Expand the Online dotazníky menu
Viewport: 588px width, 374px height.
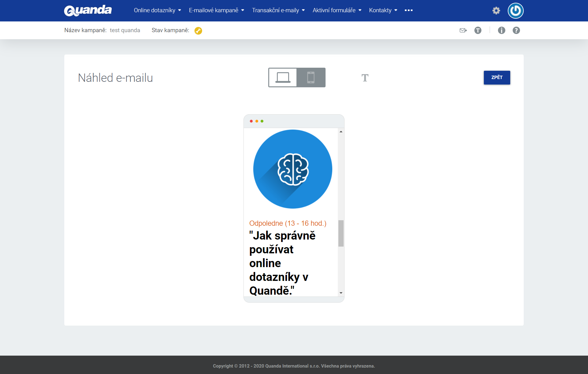[x=157, y=10]
